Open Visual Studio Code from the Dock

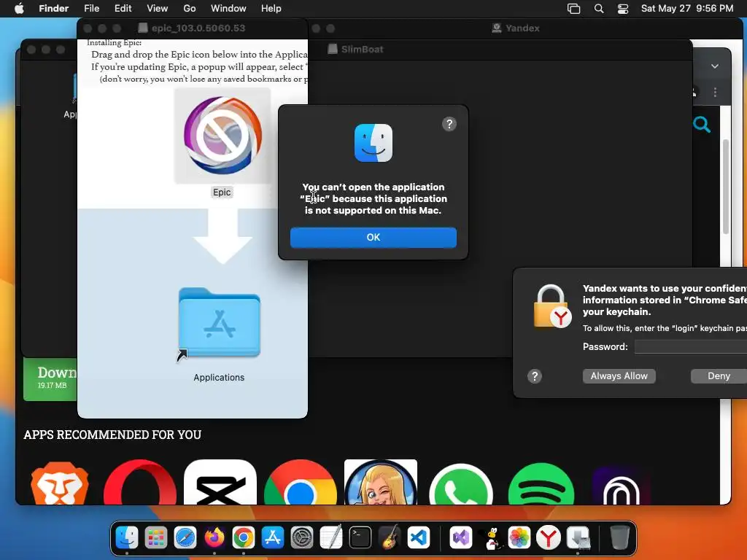click(x=419, y=537)
